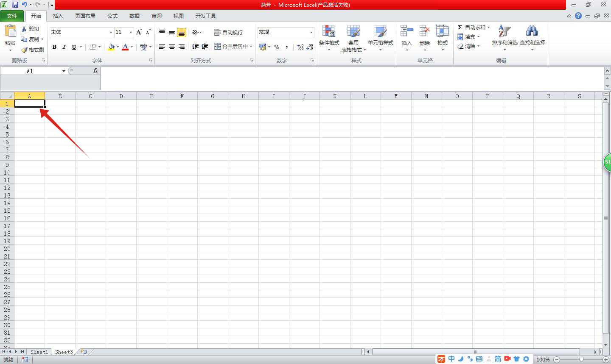Open the 文件 (File) menu
611x364 pixels.
point(12,16)
